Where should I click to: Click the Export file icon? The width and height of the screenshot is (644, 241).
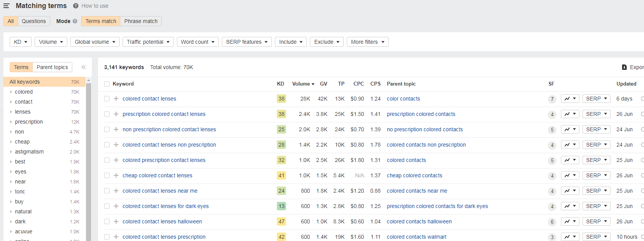[x=624, y=67]
